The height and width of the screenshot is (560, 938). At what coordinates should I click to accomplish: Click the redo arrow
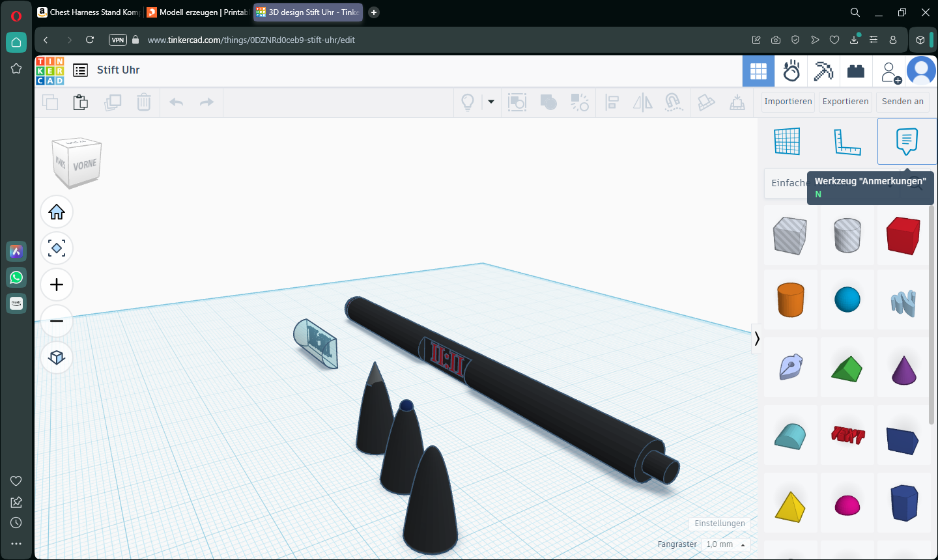tap(206, 102)
